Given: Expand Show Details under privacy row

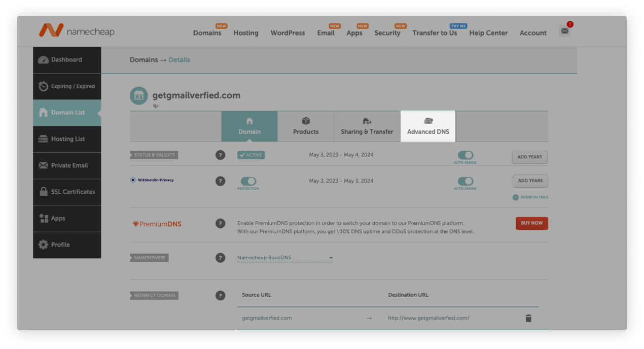Looking at the screenshot, I should click(x=530, y=197).
